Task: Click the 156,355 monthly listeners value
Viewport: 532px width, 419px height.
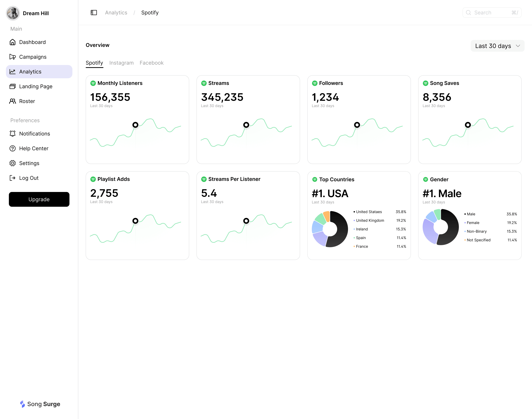Action: tap(110, 97)
